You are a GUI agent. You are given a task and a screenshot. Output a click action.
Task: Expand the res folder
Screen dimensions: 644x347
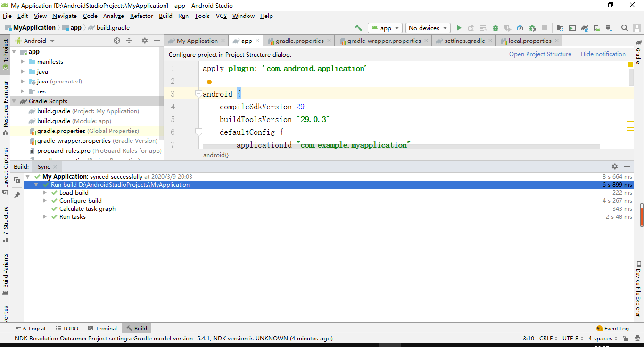23,91
